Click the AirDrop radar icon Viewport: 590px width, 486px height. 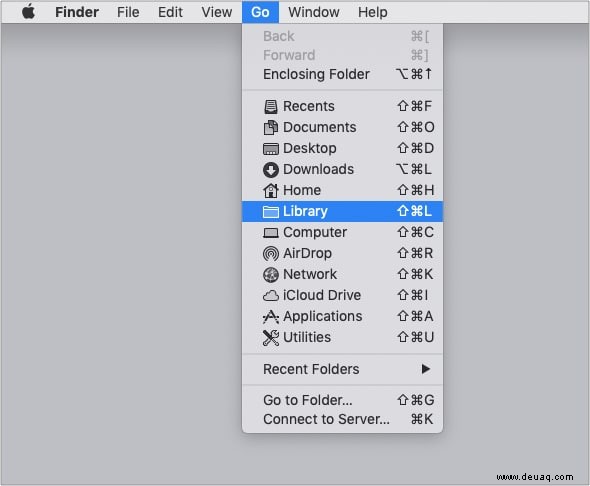point(271,254)
